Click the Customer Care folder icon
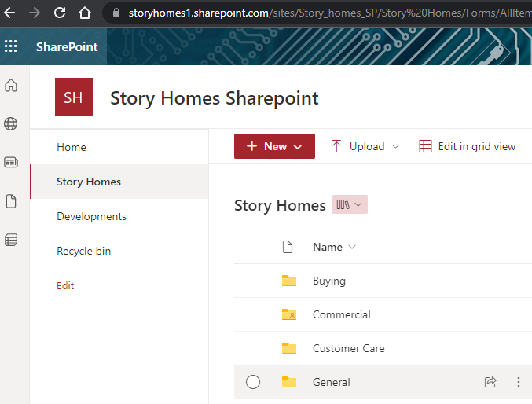This screenshot has width=532, height=404. (x=289, y=348)
